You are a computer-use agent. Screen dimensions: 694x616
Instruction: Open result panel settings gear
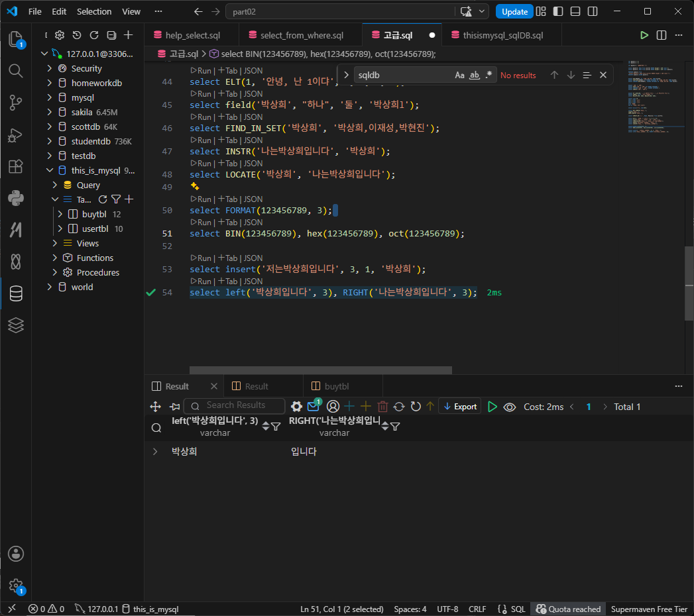296,407
